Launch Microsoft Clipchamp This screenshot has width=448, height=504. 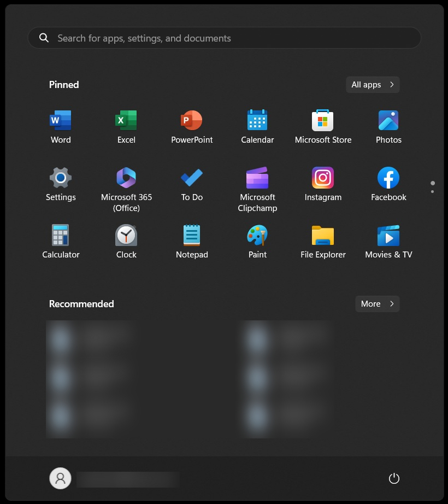tap(257, 189)
